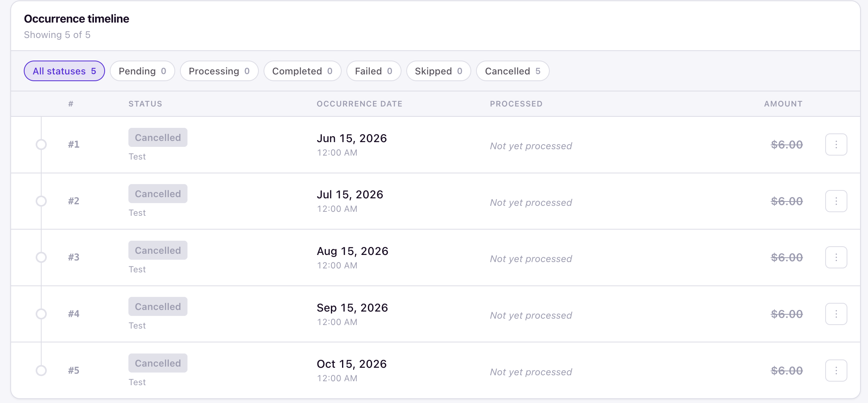
Task: Open the three-dot menu for occurrence #4
Action: pyautogui.click(x=836, y=314)
